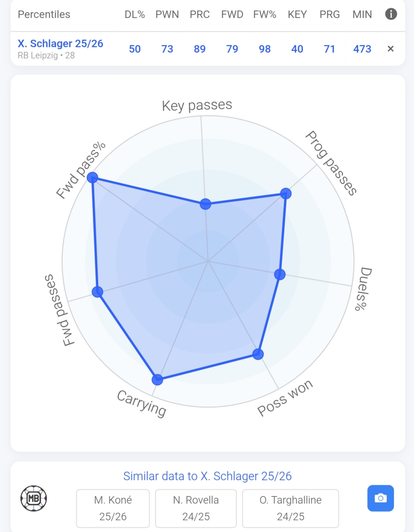Click the MB football logo icon

34,498
